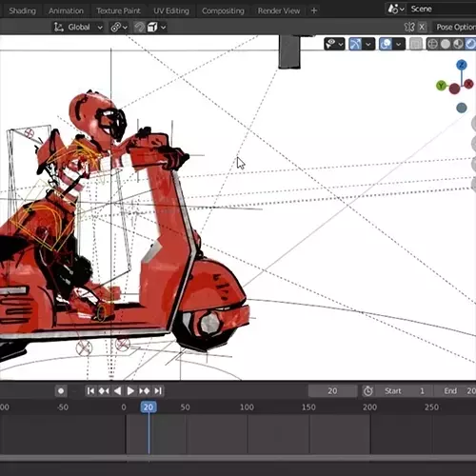Toggle X-ray mode

point(416,44)
